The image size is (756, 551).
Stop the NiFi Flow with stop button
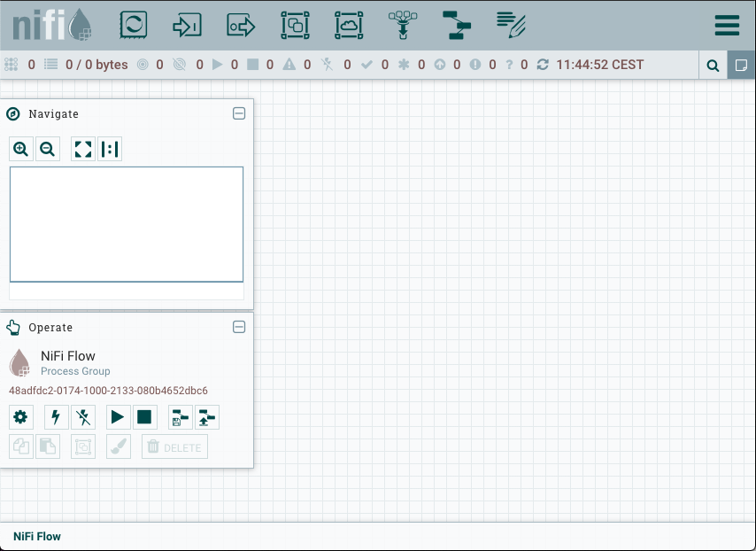coord(144,417)
